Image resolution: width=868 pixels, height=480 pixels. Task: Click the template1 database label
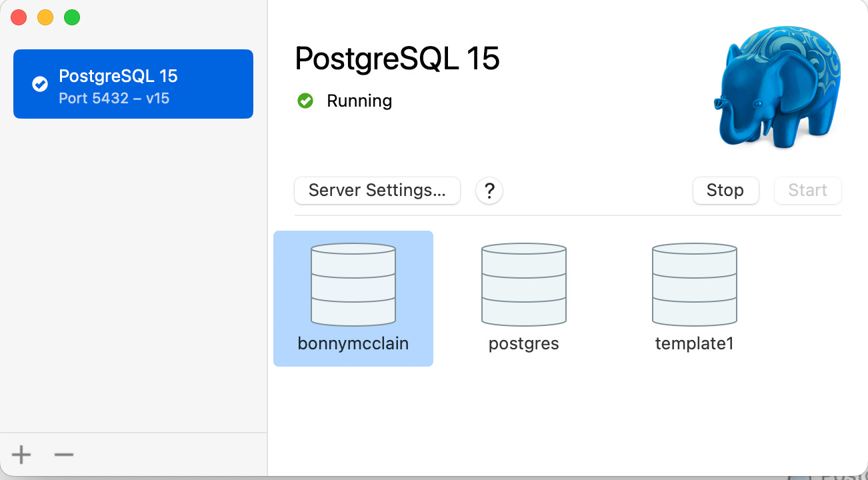[694, 343]
